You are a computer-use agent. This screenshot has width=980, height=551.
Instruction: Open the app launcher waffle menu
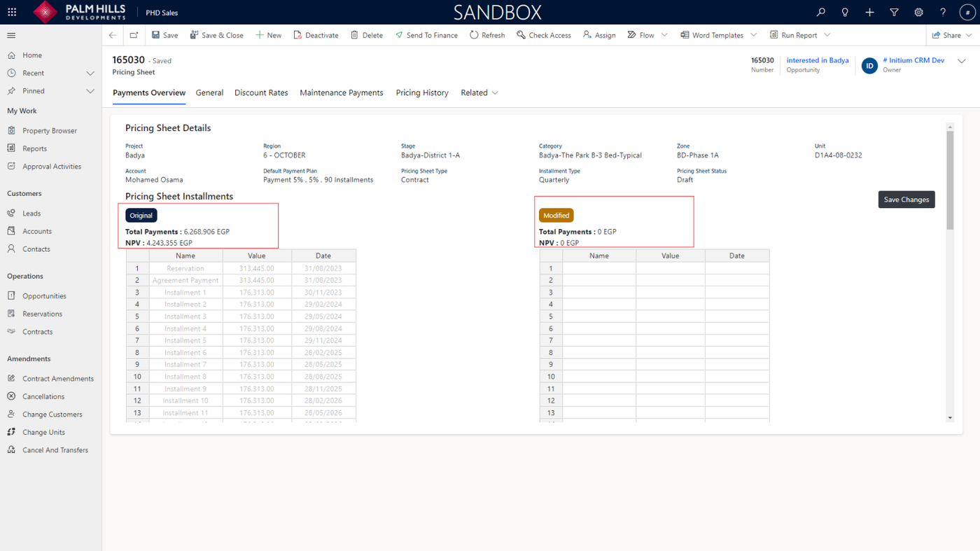12,12
